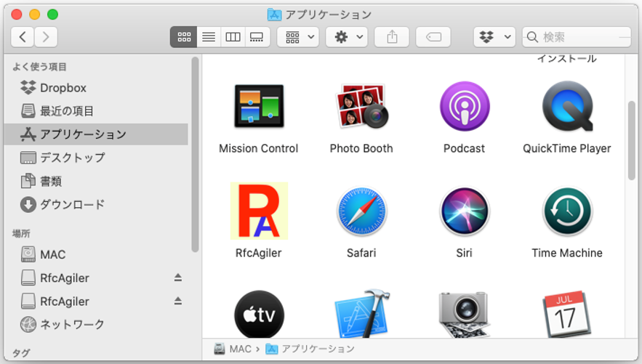This screenshot has height=364, width=642.
Task: Click the window title folder icon
Action: click(x=274, y=15)
